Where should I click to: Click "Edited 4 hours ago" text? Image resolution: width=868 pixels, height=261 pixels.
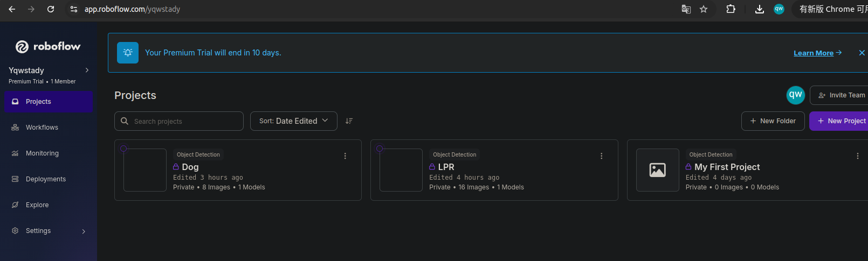[x=464, y=178]
